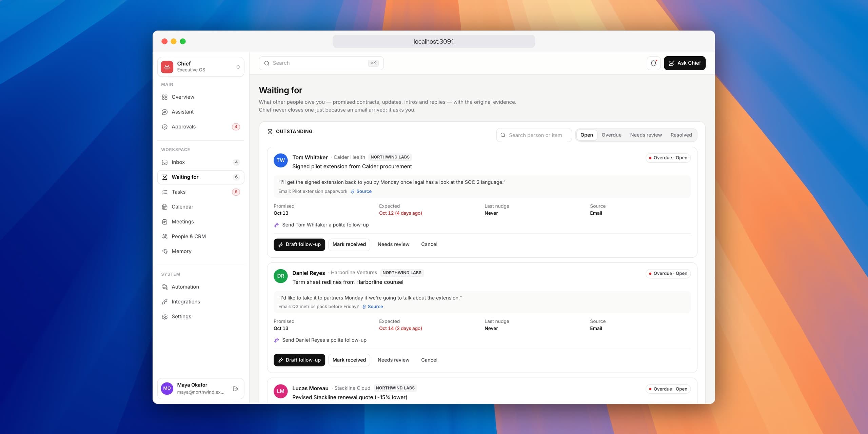Open Settings gear icon in sidebar

165,317
